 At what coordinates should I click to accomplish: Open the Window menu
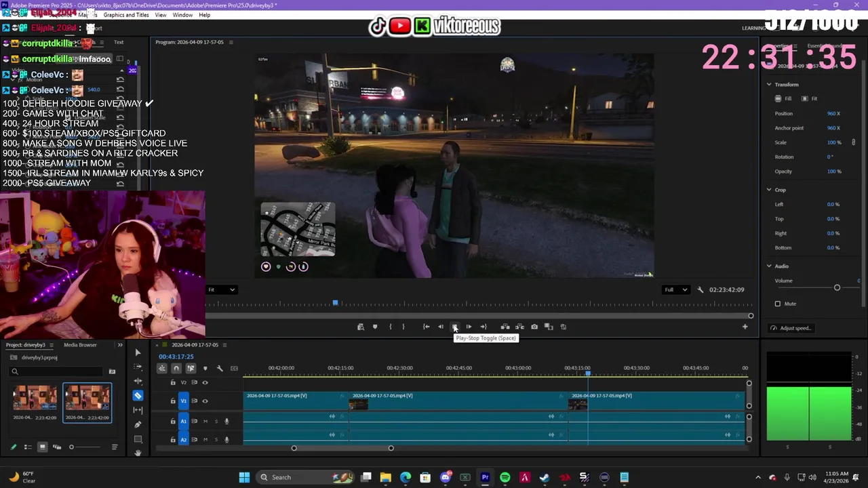(182, 15)
